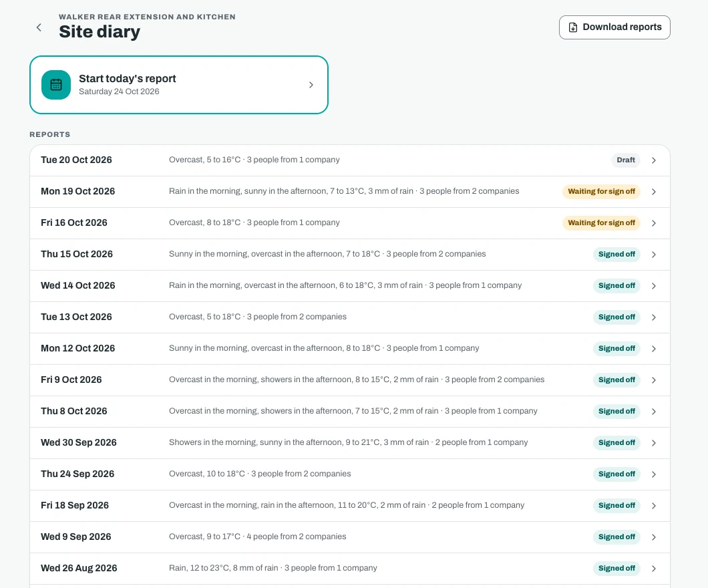Click Signed off badge on Thu 8 Oct row
708x588 pixels.
616,411
